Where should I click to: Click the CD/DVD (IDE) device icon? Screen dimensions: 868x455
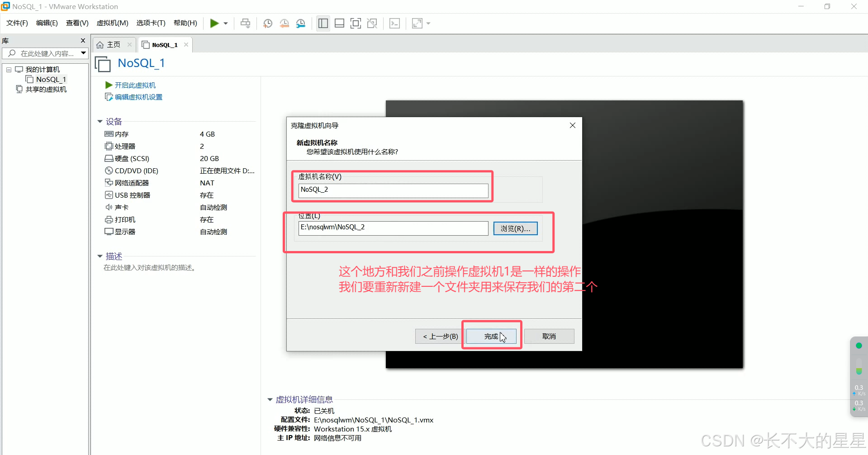[x=109, y=171]
